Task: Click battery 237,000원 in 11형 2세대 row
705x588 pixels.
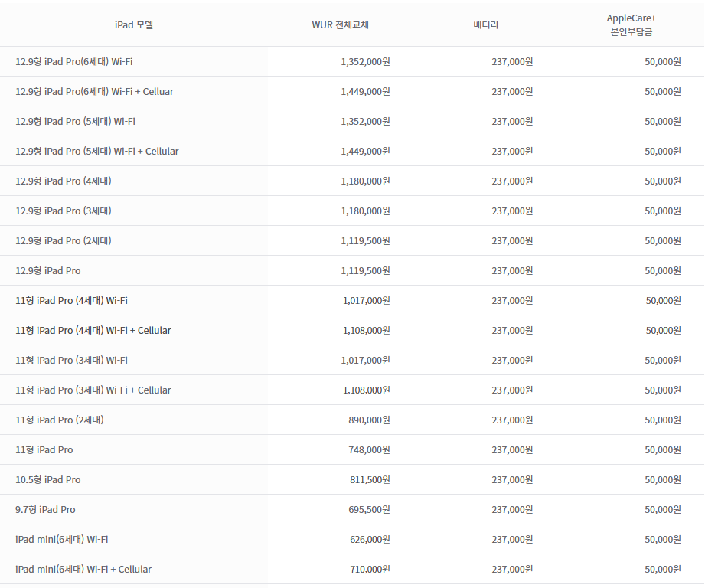Action: [512, 420]
